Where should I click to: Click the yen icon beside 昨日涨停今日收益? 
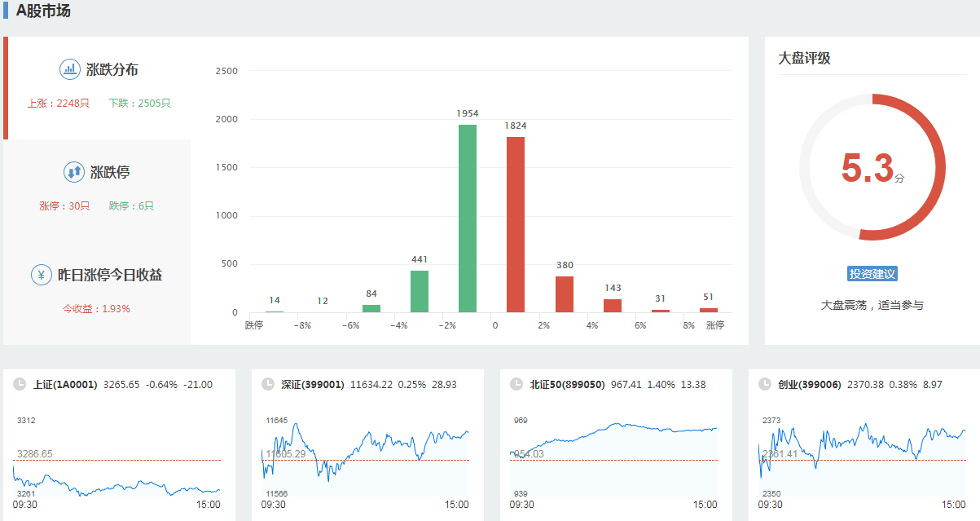42,275
